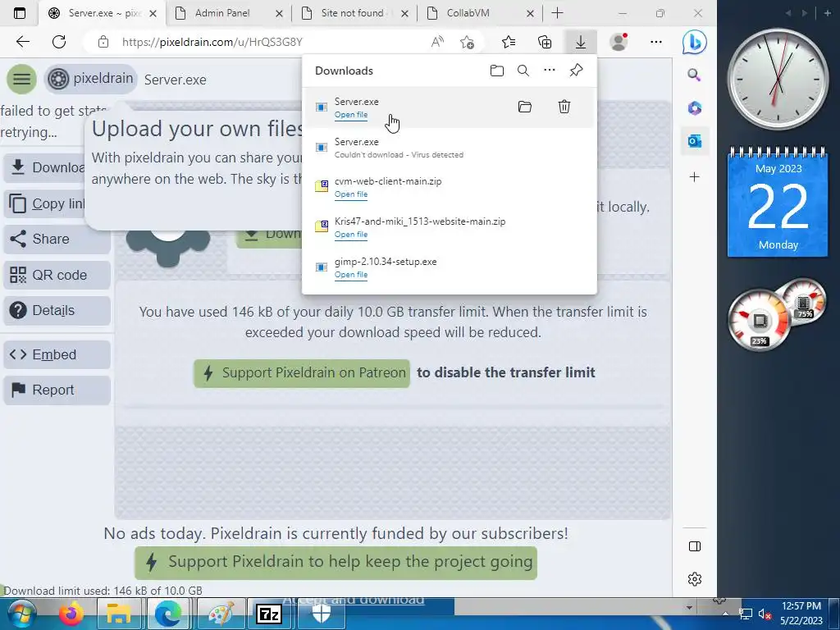The image size is (840, 630).
Task: Open File Explorer from the taskbar
Action: [x=118, y=614]
